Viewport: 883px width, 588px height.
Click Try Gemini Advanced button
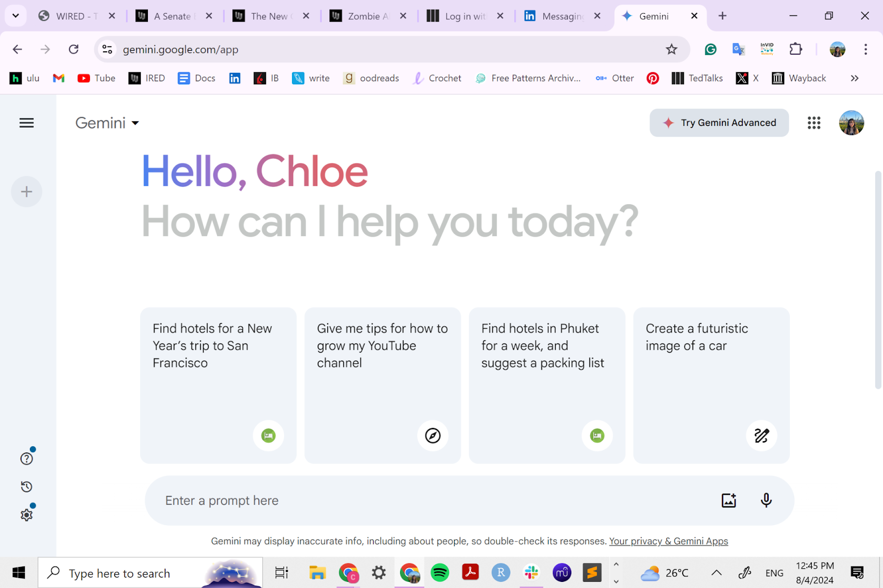[x=719, y=122]
